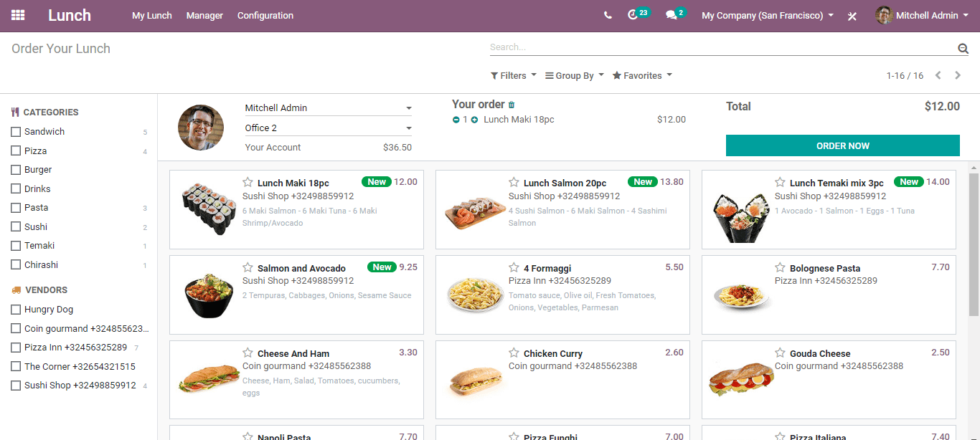980x440 pixels.
Task: Open the Favorites dropdown
Action: click(x=642, y=75)
